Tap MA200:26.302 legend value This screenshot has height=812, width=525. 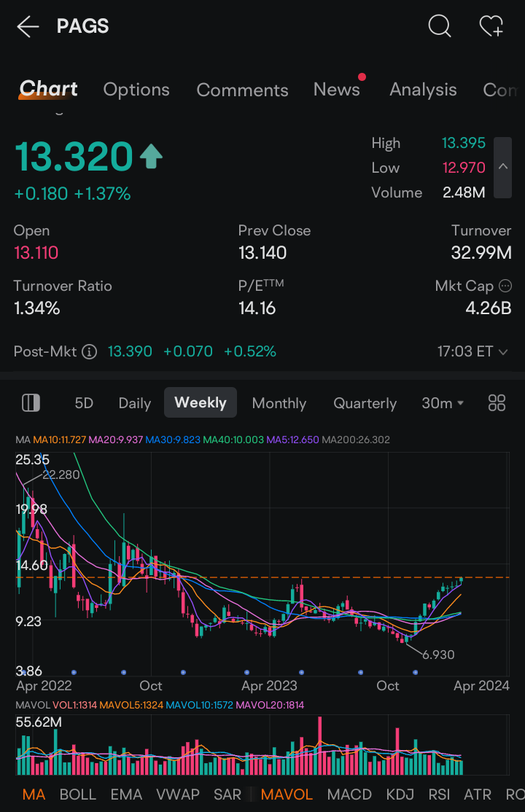[356, 440]
